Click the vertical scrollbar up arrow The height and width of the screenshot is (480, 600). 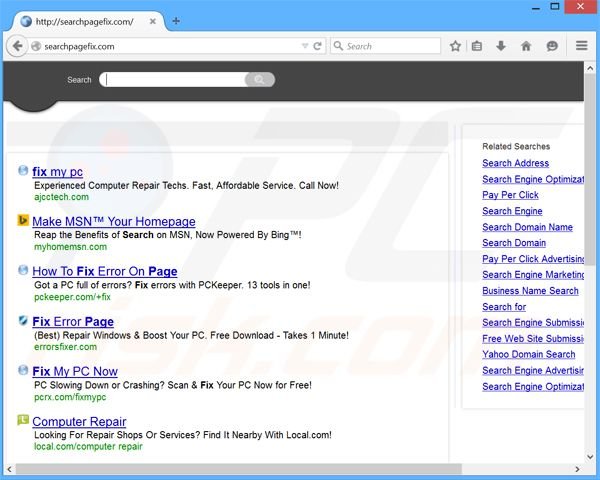click(590, 69)
